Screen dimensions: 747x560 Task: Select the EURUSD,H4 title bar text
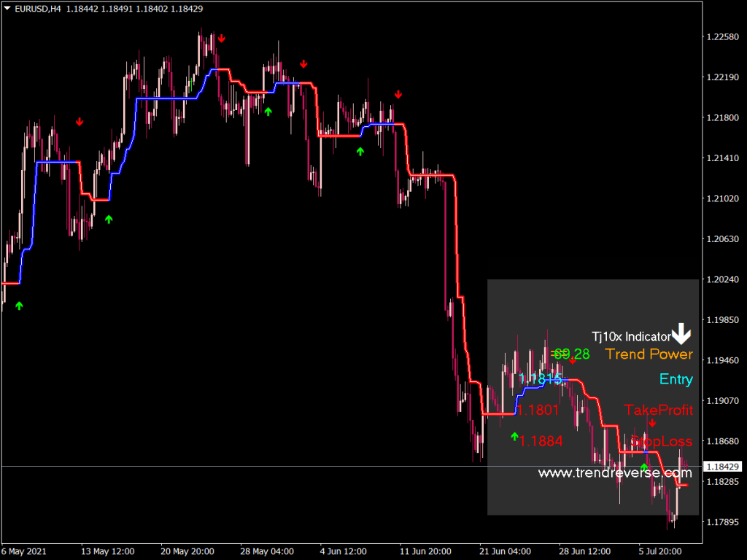coord(35,9)
